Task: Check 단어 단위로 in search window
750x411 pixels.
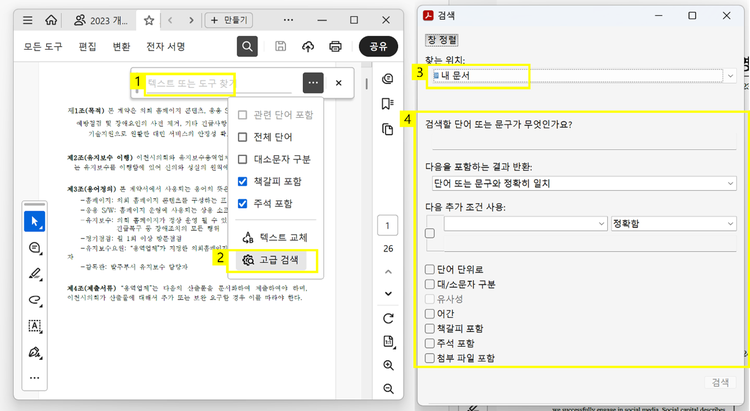Action: tap(430, 269)
